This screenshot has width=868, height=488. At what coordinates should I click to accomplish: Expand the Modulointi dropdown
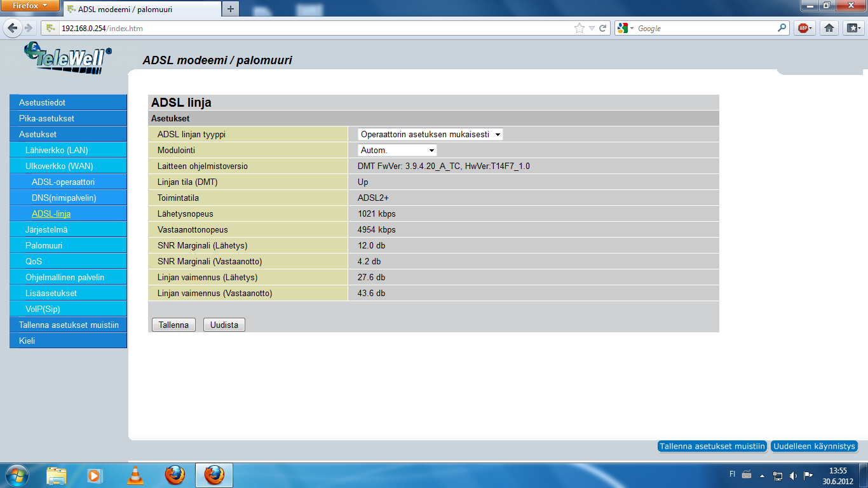[x=397, y=150]
